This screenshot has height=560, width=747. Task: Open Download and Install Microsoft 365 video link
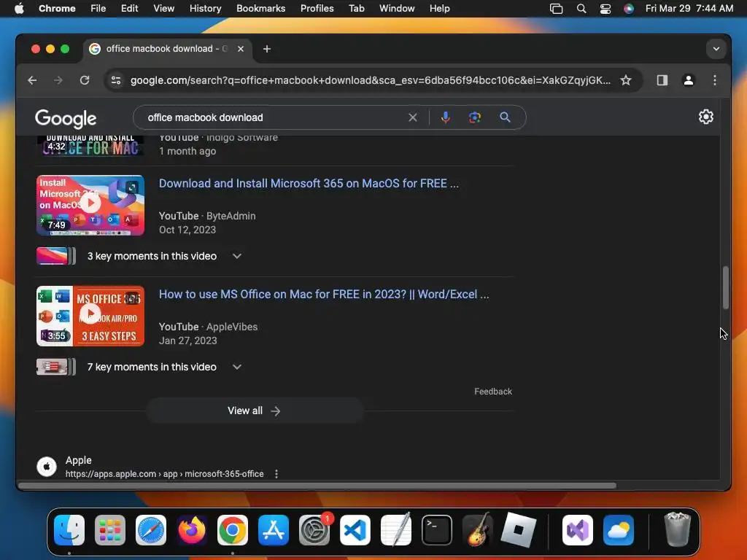(x=309, y=184)
